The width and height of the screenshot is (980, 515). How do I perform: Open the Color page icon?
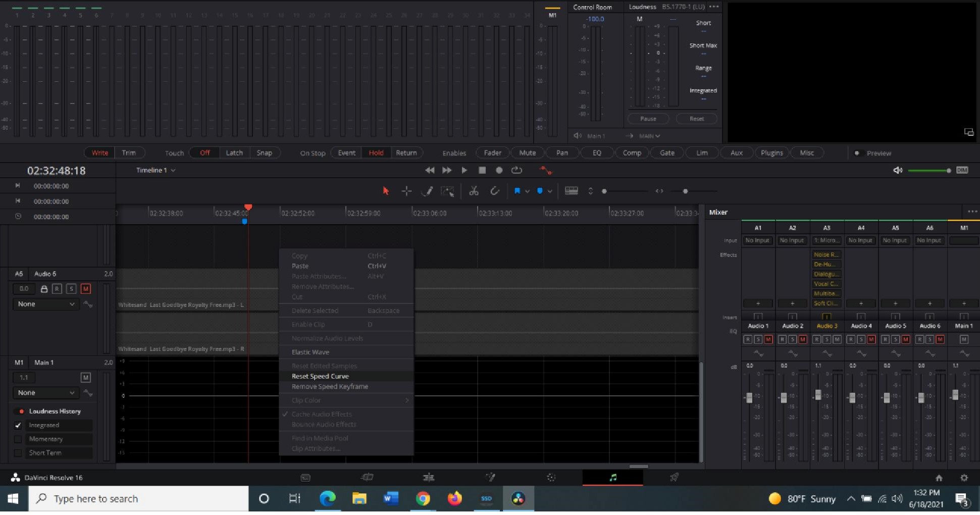[551, 477]
